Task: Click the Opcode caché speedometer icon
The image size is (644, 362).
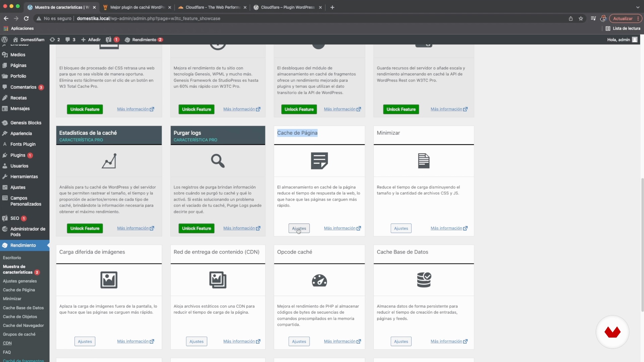Action: [319, 280]
